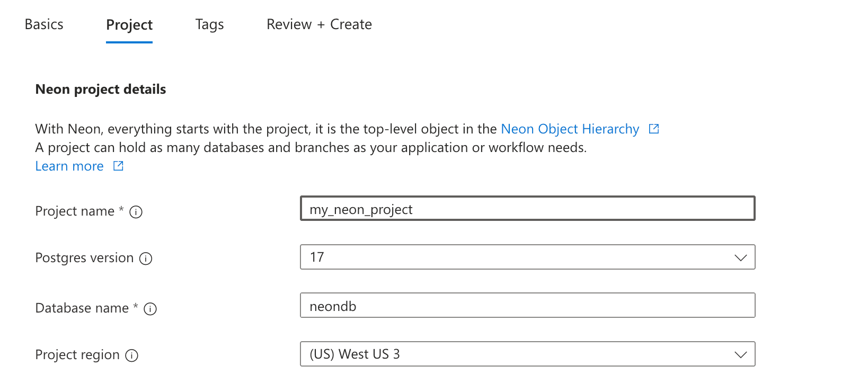Click the Project region info icon
The image size is (868, 392).
point(131,355)
